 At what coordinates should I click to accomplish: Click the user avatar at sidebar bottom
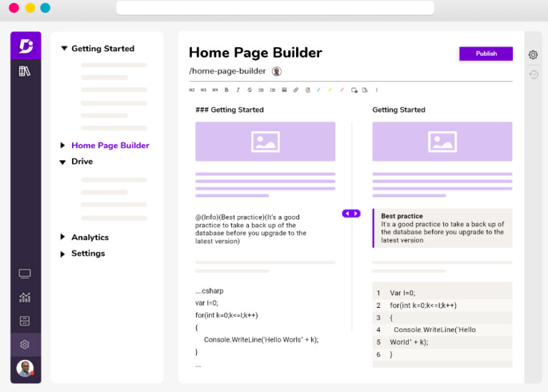pyautogui.click(x=25, y=368)
